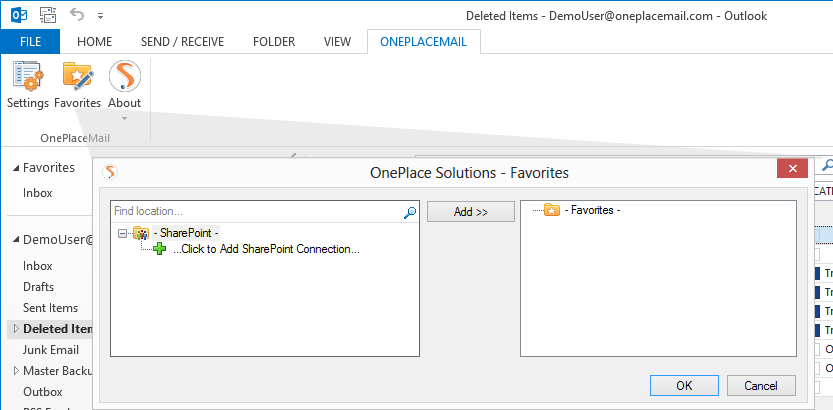Switch to the HOME ribbon tab

(94, 41)
